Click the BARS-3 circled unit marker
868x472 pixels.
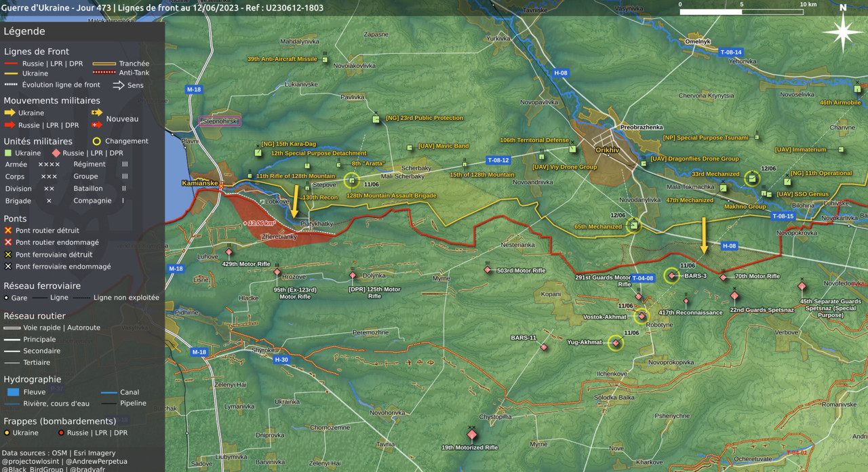point(671,275)
